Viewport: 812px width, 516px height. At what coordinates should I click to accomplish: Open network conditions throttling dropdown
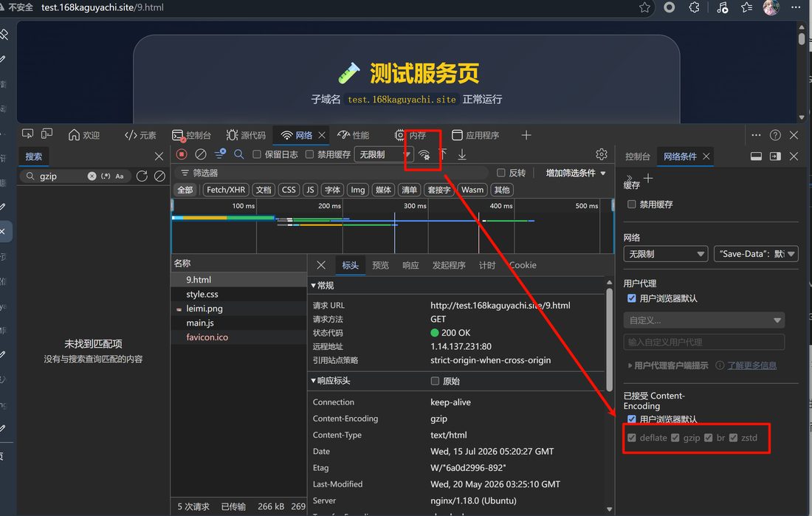665,254
